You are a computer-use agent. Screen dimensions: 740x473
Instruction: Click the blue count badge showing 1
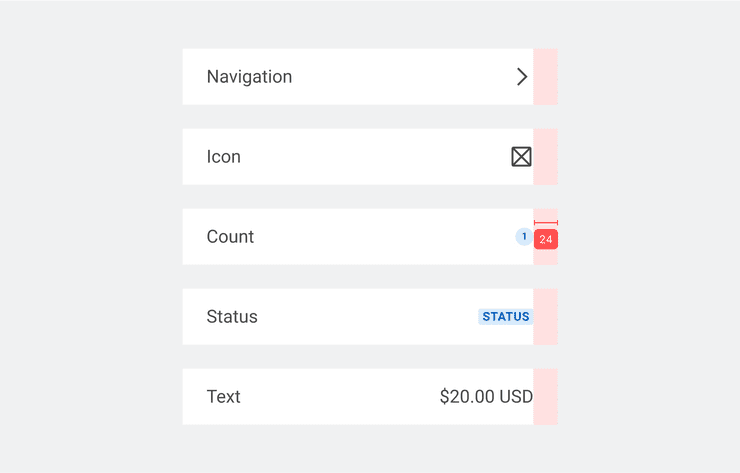point(523,237)
